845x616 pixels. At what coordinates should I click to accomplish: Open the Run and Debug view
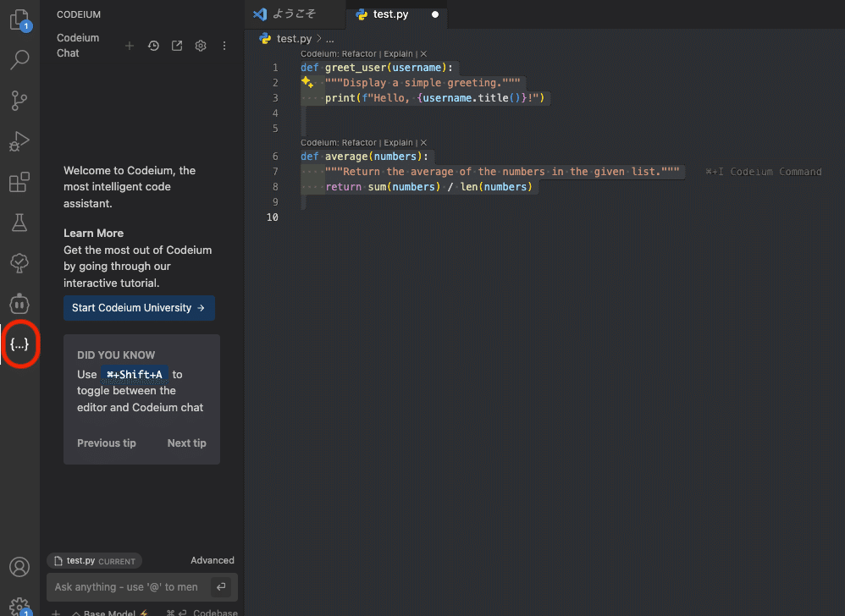[19, 141]
